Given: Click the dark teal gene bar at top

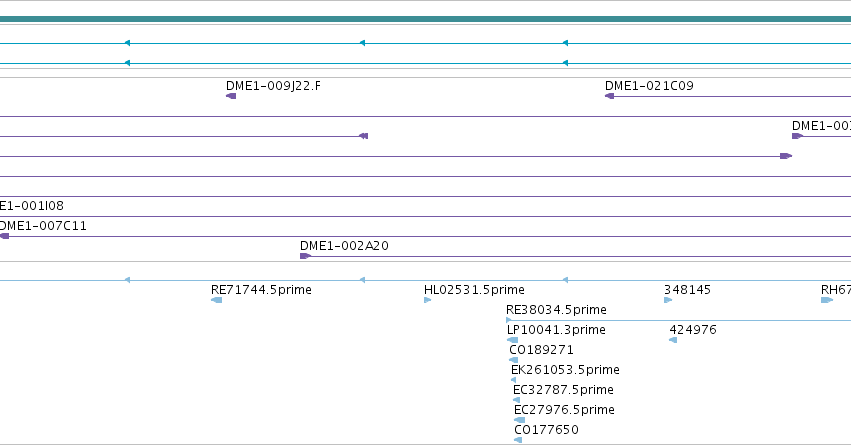Looking at the screenshot, I should coord(426,20).
